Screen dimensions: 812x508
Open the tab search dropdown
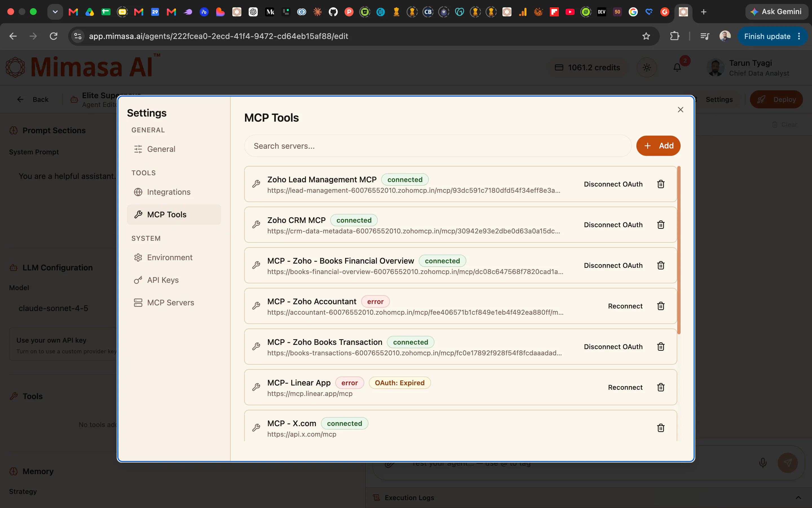[x=55, y=12]
